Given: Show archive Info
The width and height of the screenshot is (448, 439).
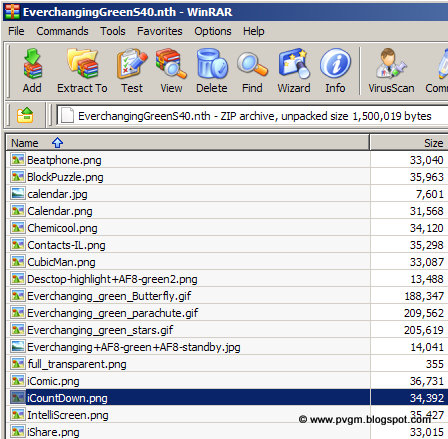Looking at the screenshot, I should [x=335, y=71].
